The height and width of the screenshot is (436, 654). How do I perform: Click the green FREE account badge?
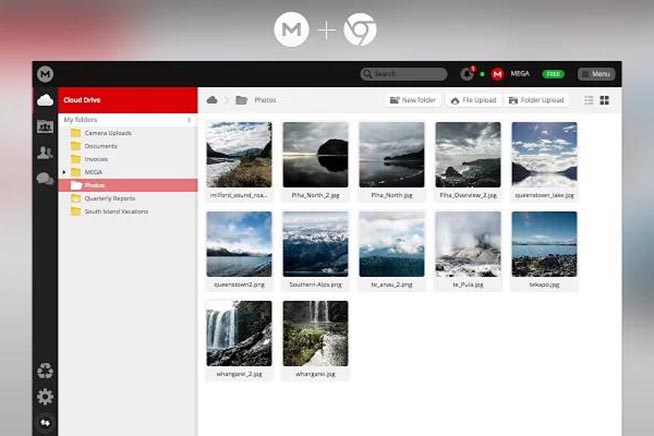553,74
